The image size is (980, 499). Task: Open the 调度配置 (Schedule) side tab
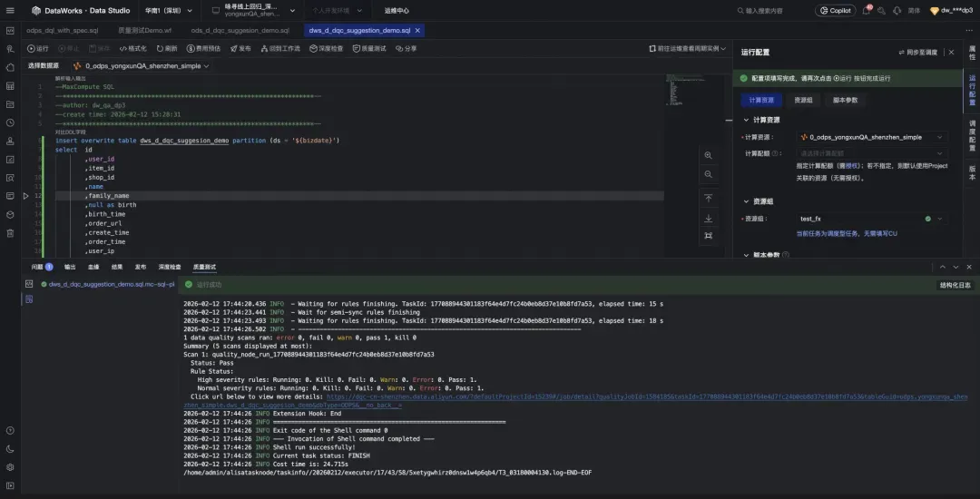point(972,135)
